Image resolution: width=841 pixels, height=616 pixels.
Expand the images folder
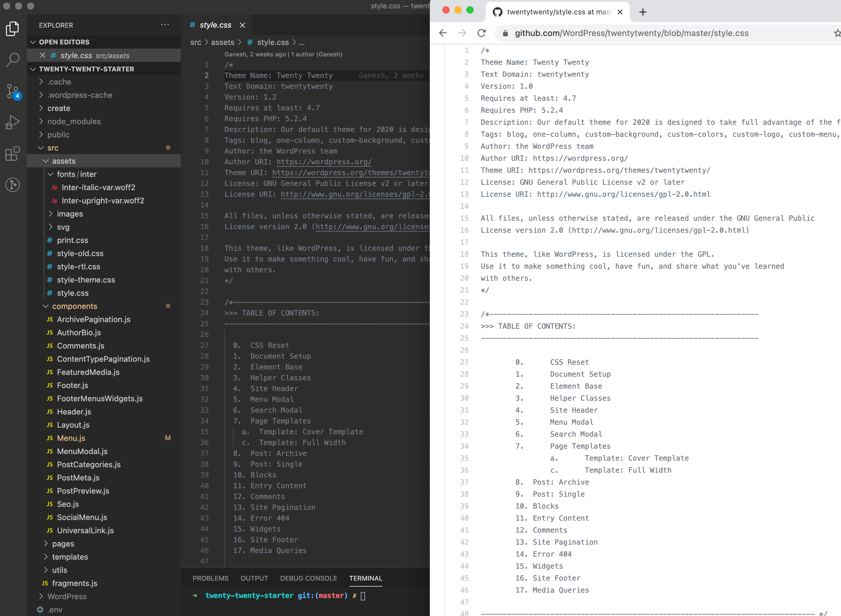point(70,214)
